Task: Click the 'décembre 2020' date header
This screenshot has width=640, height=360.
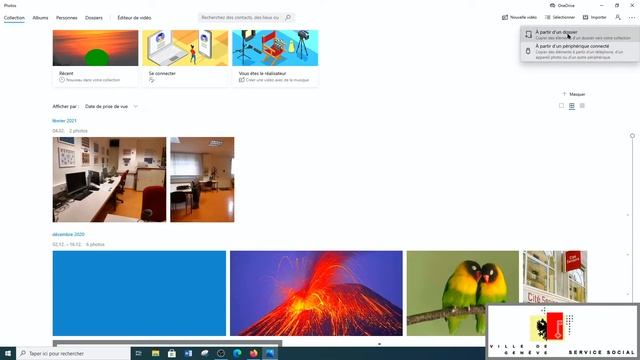Action: (68, 234)
